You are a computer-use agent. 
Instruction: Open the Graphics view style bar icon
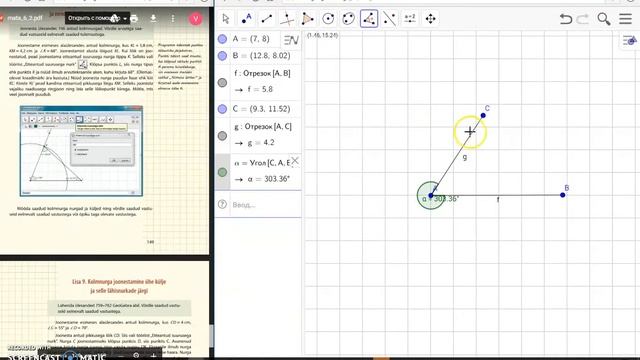pos(630,40)
